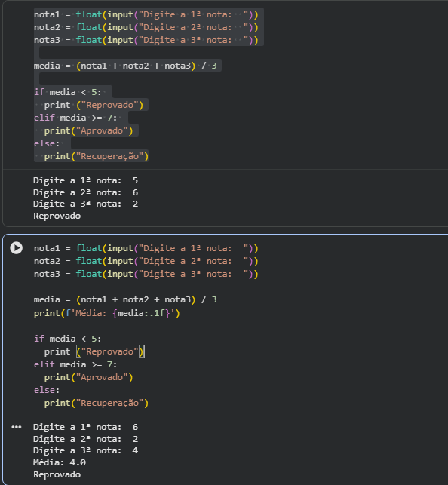Image resolution: width=448 pixels, height=485 pixels.
Task: Click the "Recuperação" print line in first cell
Action: click(96, 156)
